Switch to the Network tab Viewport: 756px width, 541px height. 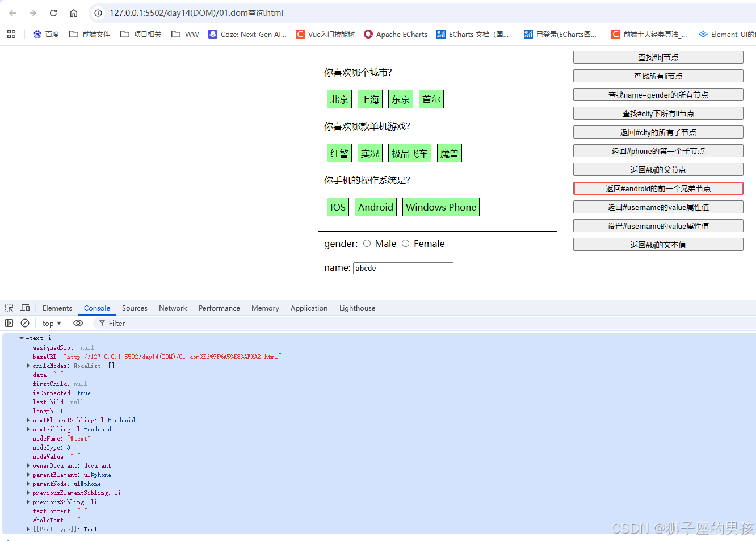coord(173,308)
